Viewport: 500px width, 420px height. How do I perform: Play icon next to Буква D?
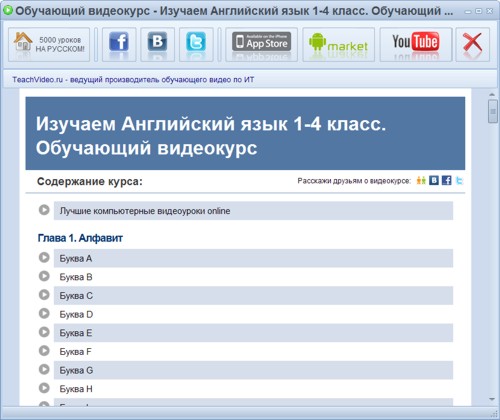(x=44, y=313)
